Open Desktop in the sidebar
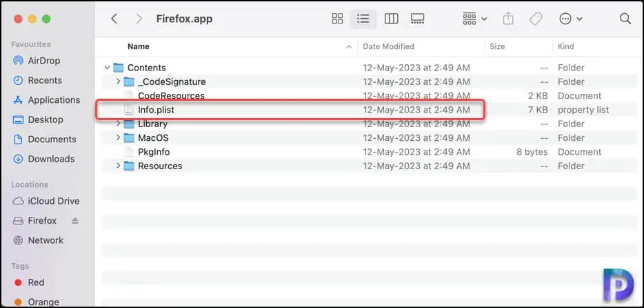This screenshot has height=308, width=644. [x=38, y=119]
